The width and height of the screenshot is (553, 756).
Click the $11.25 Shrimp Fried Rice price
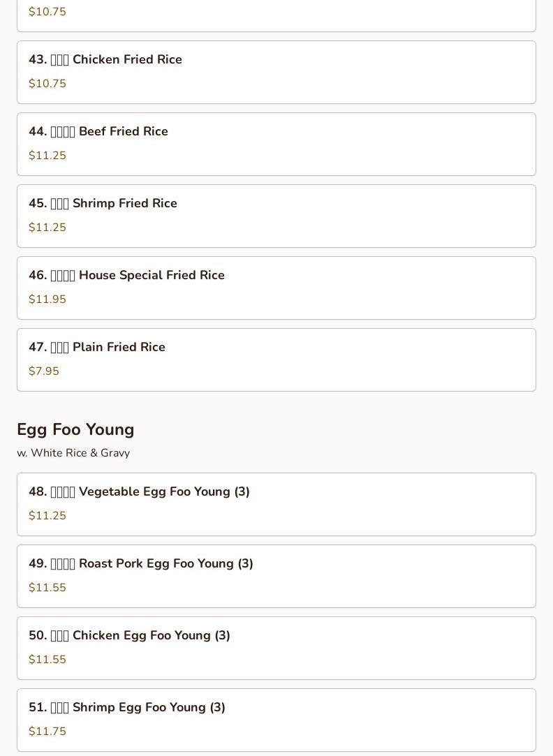(x=47, y=228)
